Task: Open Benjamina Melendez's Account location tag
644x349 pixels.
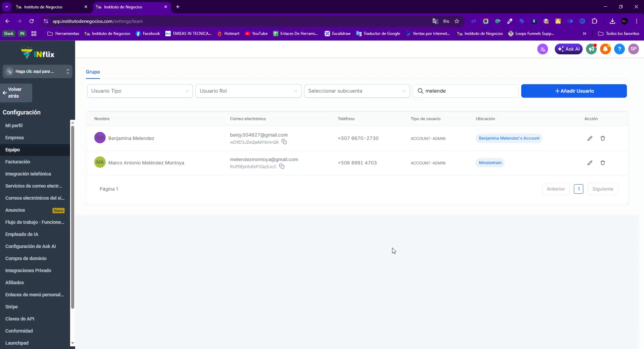Action: pyautogui.click(x=509, y=138)
